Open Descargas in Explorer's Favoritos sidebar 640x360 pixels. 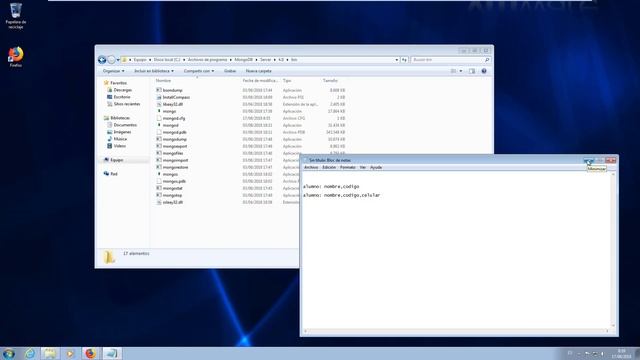[x=122, y=90]
